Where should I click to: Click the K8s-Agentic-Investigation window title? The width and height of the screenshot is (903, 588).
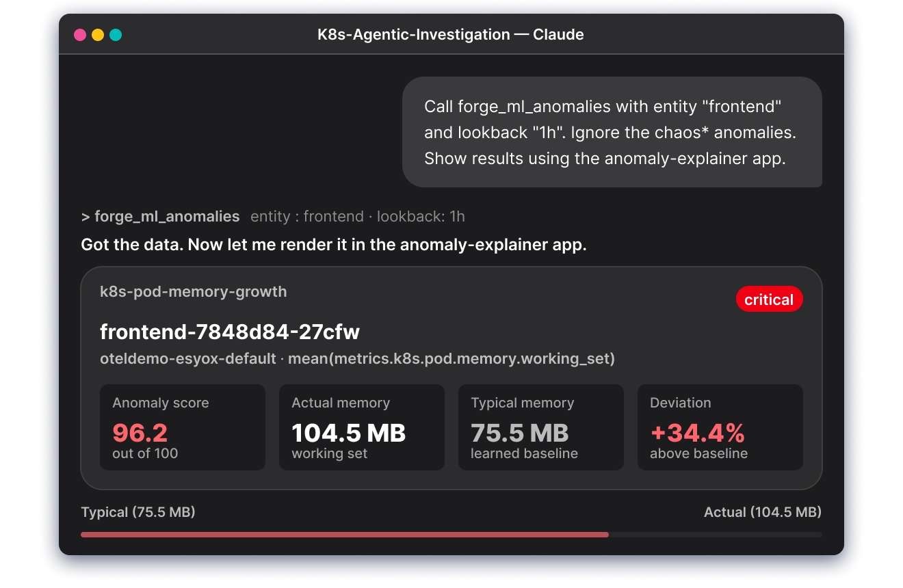(x=450, y=35)
